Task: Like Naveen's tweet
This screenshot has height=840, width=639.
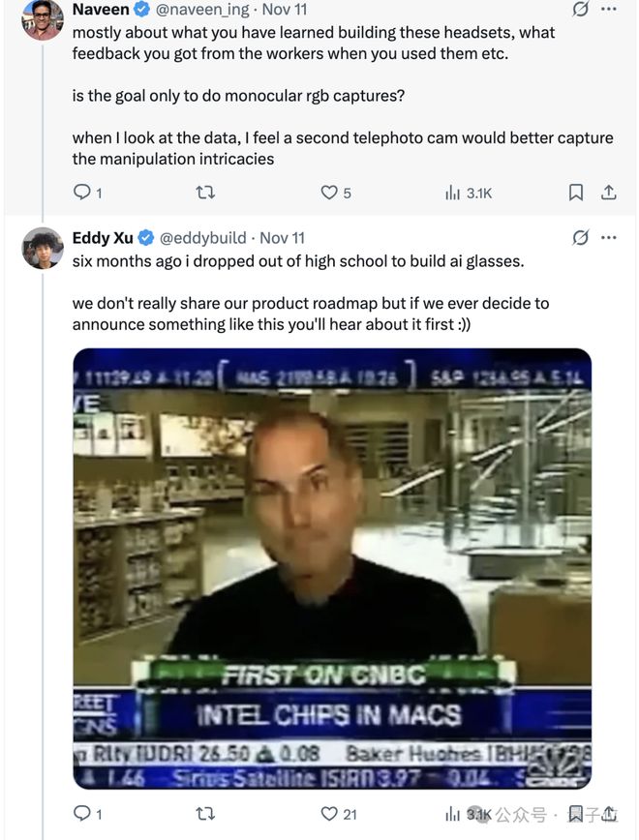Action: point(329,193)
